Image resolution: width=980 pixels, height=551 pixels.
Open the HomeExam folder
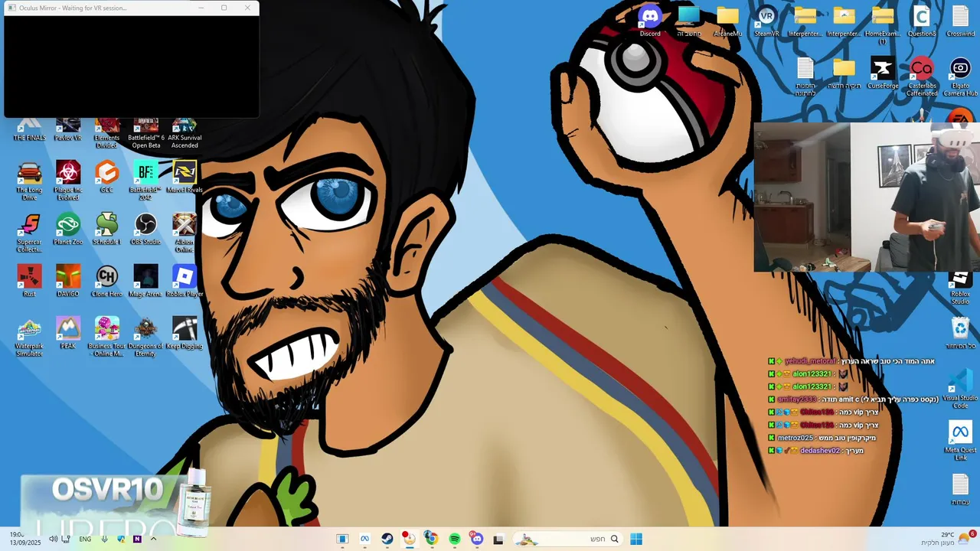pyautogui.click(x=883, y=24)
